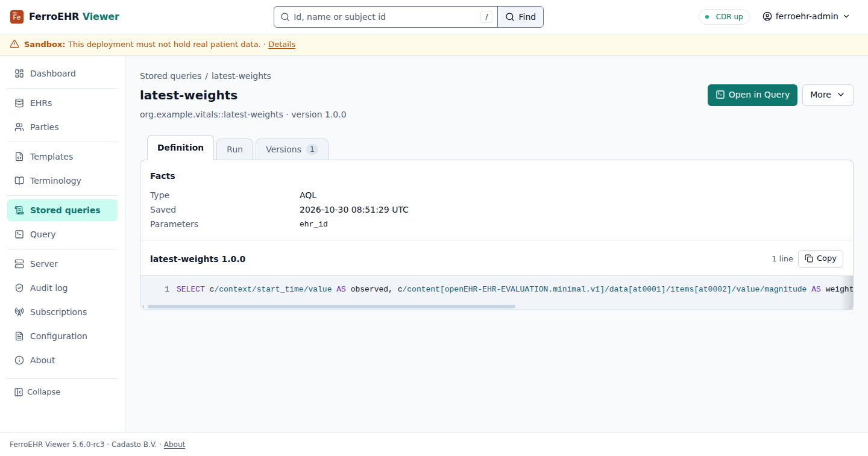Open the About link in footer
The width and height of the screenshot is (868, 456).
click(x=174, y=445)
